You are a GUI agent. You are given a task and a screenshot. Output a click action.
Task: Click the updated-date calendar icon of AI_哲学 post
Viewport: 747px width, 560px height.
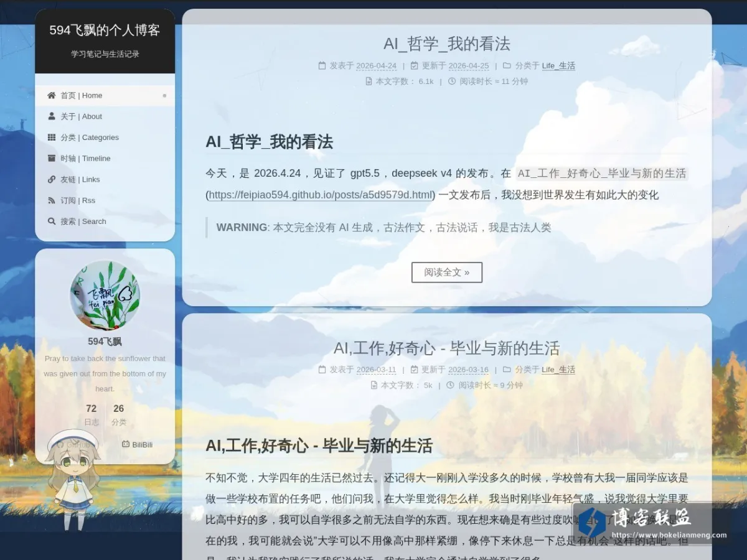[x=414, y=65]
